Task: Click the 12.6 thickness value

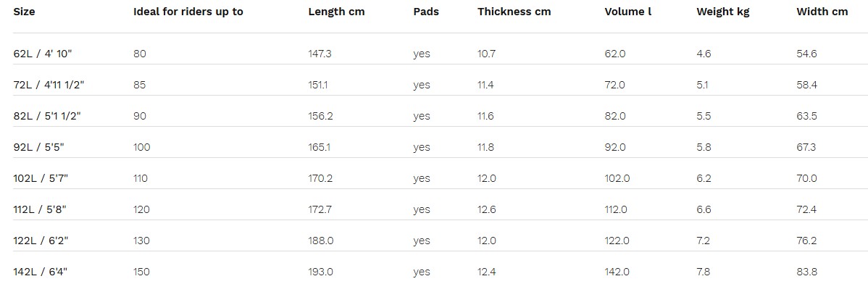Action: [486, 210]
